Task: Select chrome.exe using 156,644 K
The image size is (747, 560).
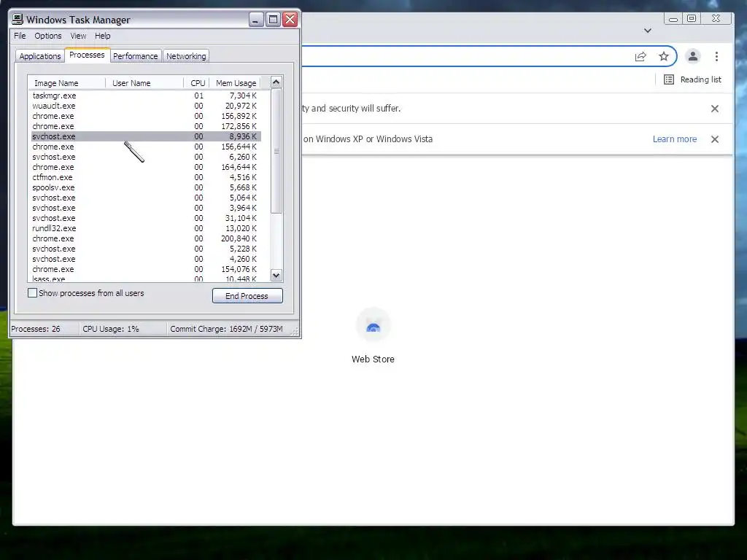Action: tap(146, 147)
